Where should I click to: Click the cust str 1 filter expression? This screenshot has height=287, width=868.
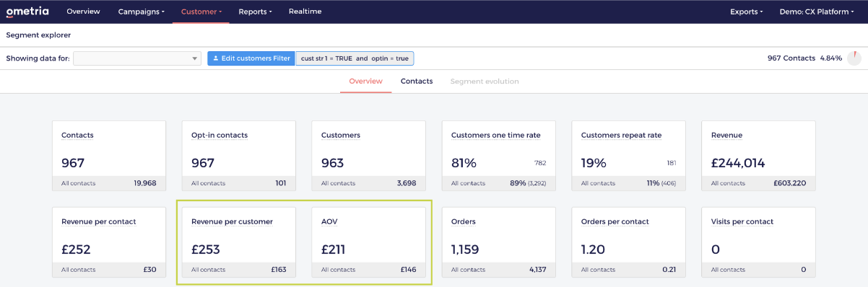point(355,58)
